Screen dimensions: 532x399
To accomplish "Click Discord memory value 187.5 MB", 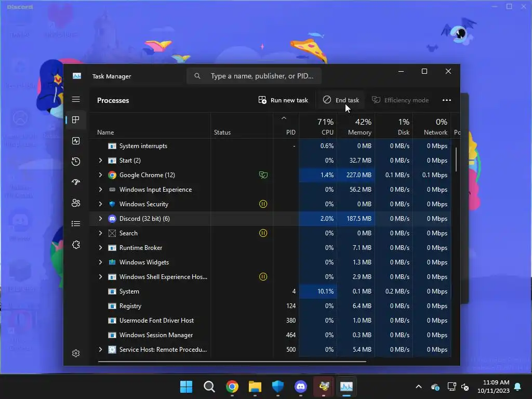I will click(x=358, y=219).
